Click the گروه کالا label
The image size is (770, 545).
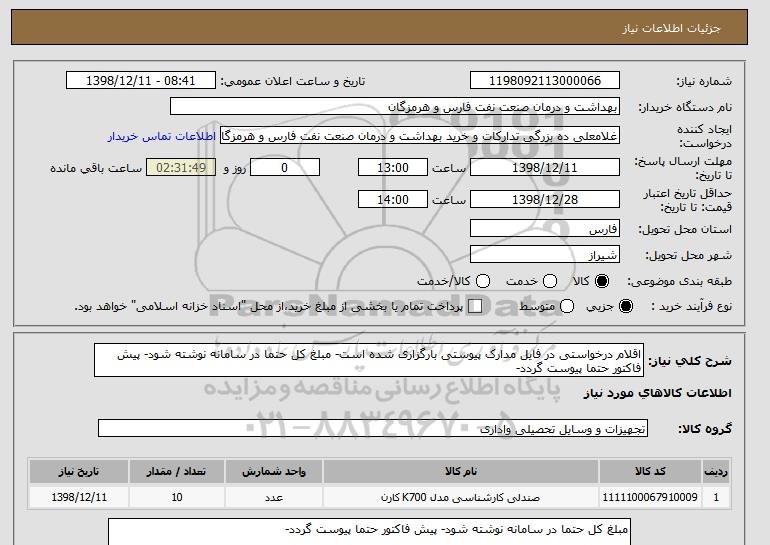(x=705, y=429)
